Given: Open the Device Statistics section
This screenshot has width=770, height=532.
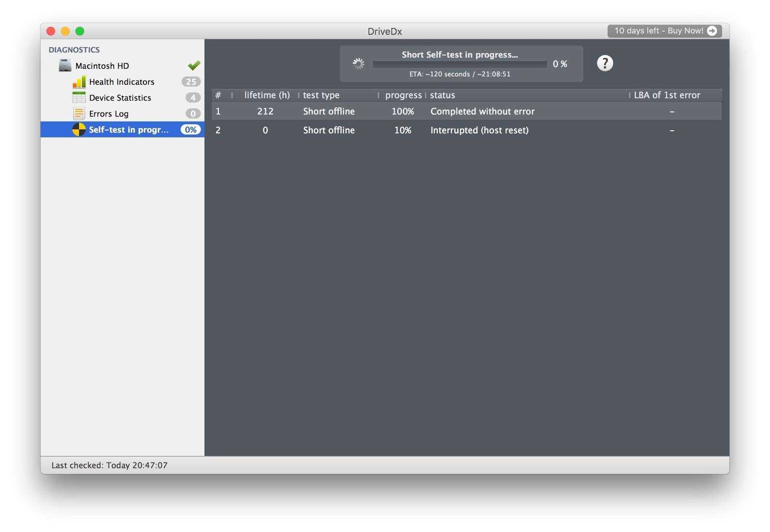Looking at the screenshot, I should coord(120,98).
